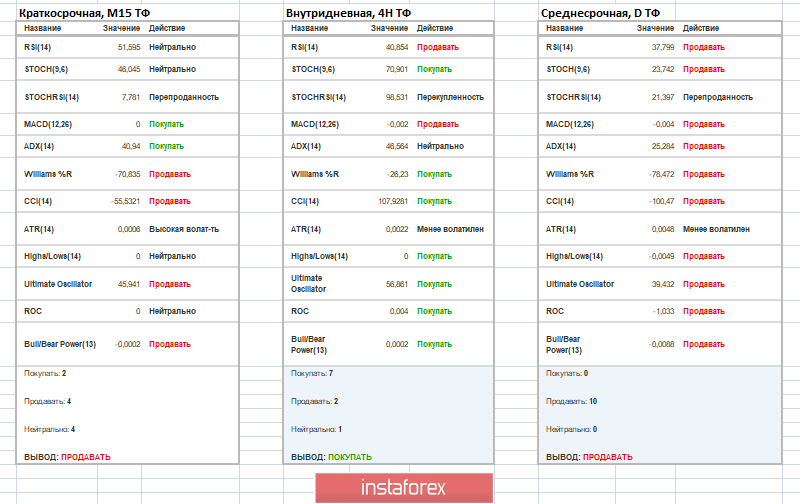This screenshot has width=808, height=504.
Task: Select the ROC value -1,033
Action: pyautogui.click(x=664, y=311)
